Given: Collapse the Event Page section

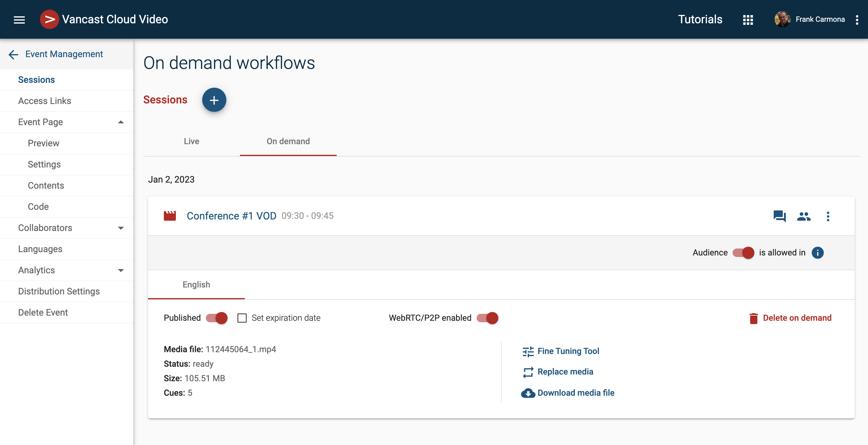Looking at the screenshot, I should pyautogui.click(x=121, y=122).
